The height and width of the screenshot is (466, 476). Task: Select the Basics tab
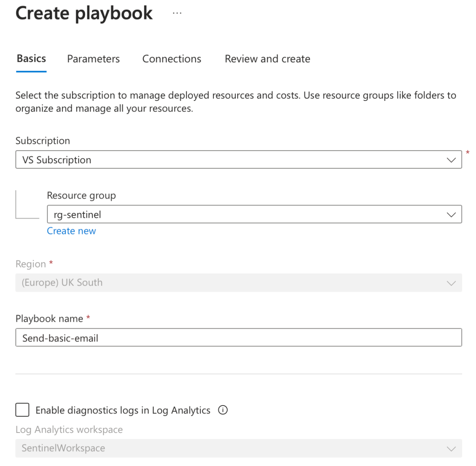coord(31,59)
